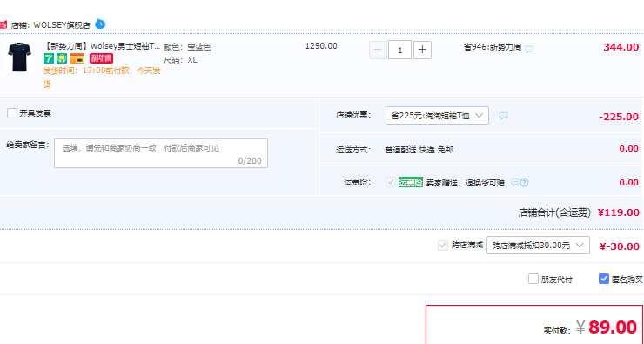Click the WOLSEY旗舰店 store name
This screenshot has height=344, width=644.
coord(62,25)
